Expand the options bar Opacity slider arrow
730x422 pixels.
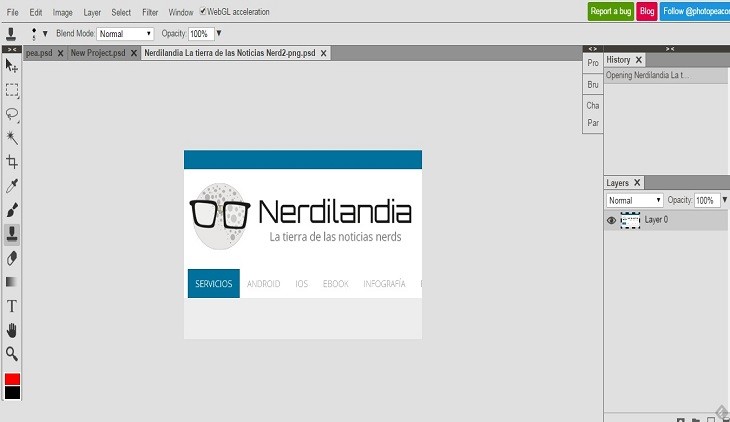click(x=219, y=34)
